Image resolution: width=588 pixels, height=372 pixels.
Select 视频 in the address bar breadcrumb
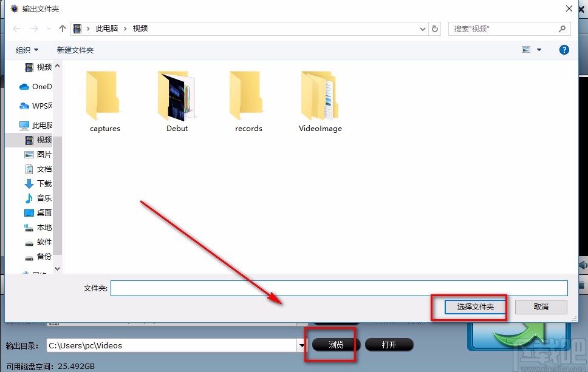(x=140, y=28)
